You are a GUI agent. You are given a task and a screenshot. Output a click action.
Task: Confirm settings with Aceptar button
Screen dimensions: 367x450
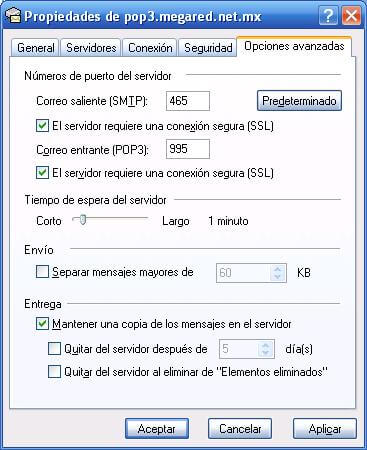click(157, 429)
